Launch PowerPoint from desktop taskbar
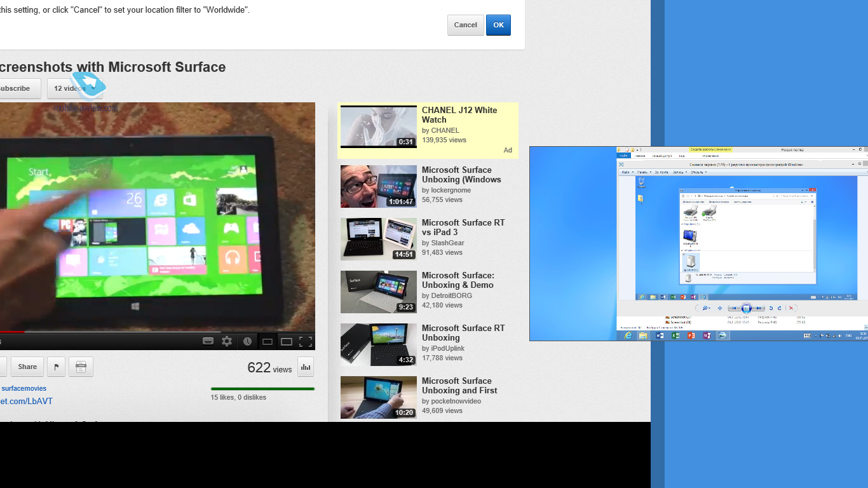This screenshot has height=488, width=868. 691,335
